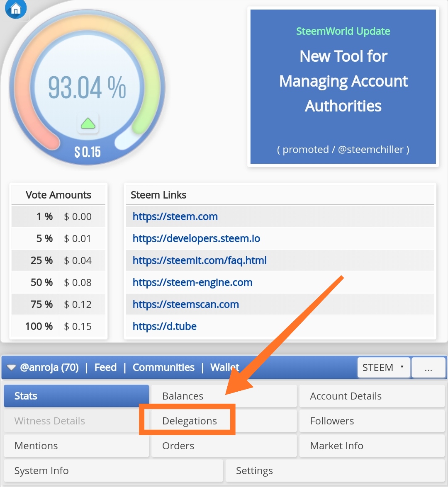The image size is (448, 487).
Task: Open the Communities link
Action: [163, 367]
